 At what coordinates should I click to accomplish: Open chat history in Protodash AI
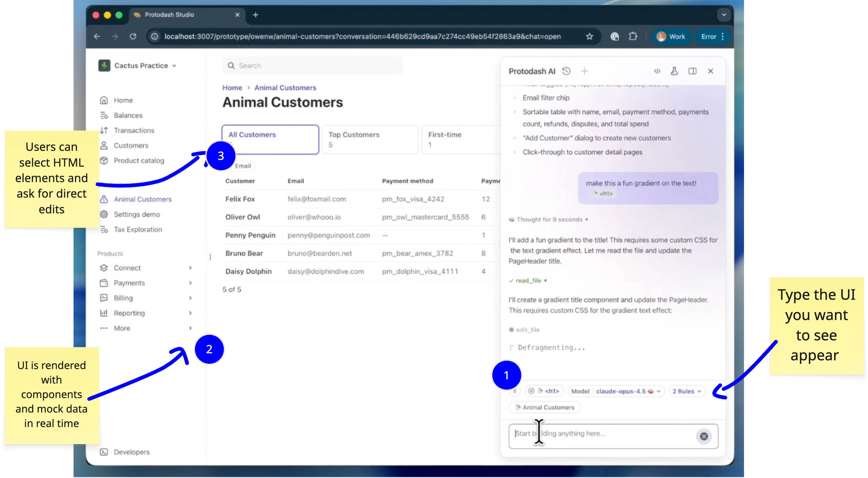pos(567,71)
